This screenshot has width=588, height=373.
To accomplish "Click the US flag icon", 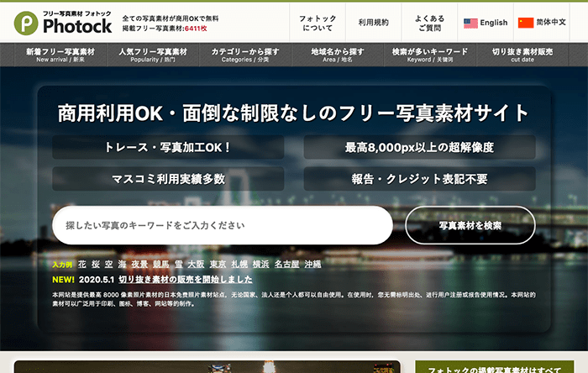I will click(470, 23).
